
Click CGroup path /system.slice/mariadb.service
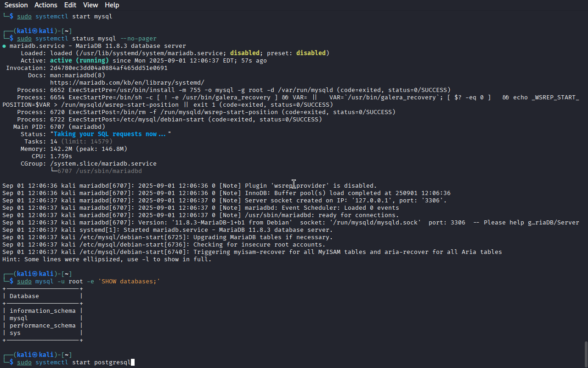pos(103,164)
